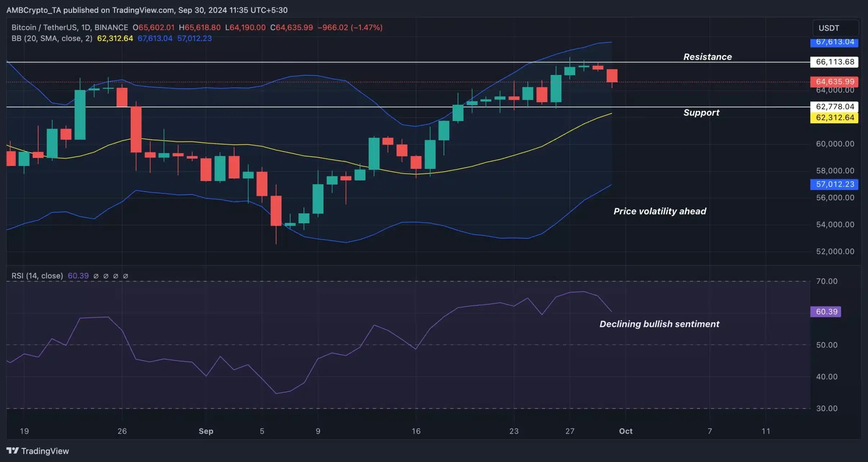
Task: Expand the BB (20, SMA, close, 2) legend
Action: [52, 38]
